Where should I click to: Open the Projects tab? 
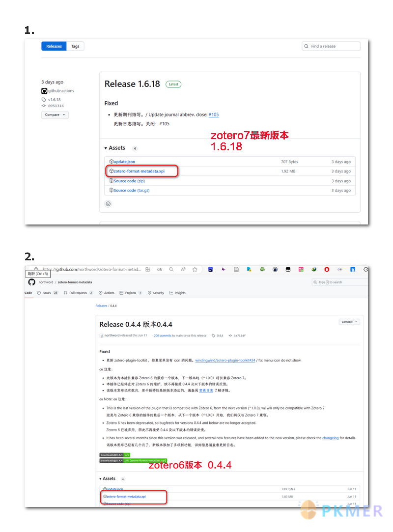[x=131, y=293]
